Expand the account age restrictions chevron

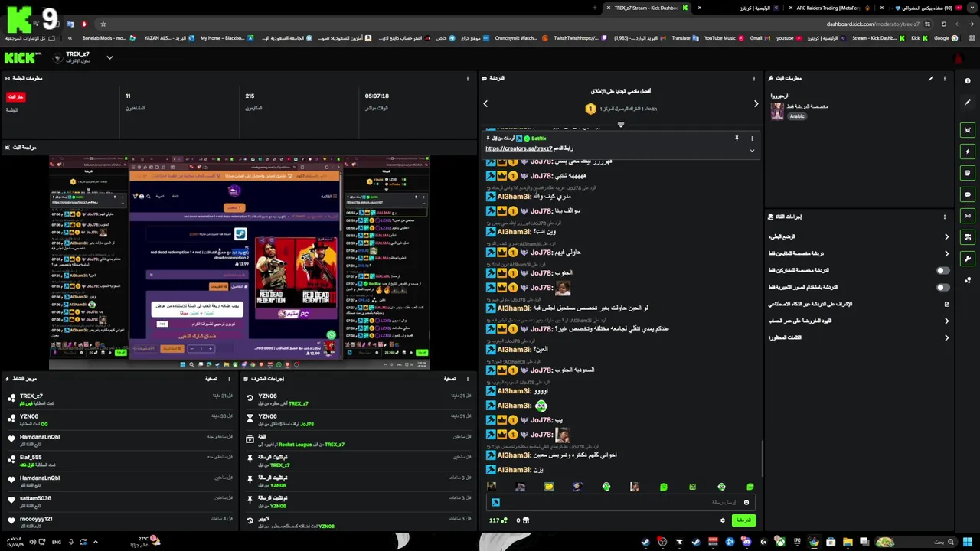(x=946, y=321)
